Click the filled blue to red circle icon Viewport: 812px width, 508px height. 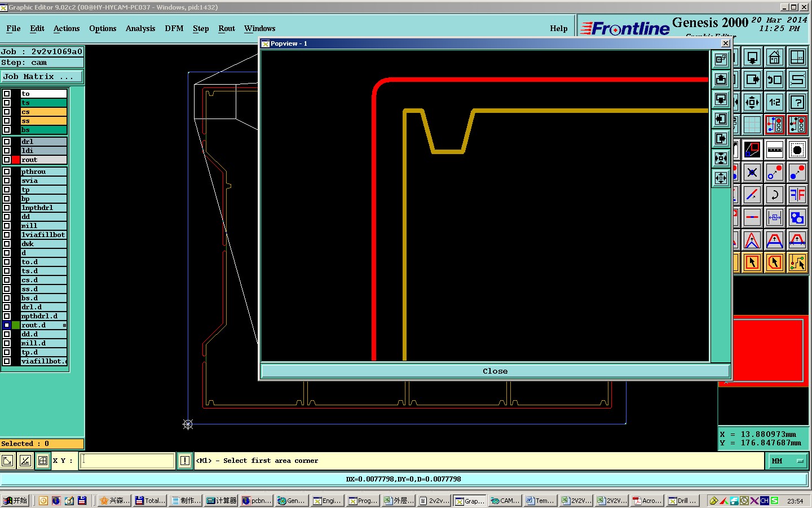(x=797, y=172)
